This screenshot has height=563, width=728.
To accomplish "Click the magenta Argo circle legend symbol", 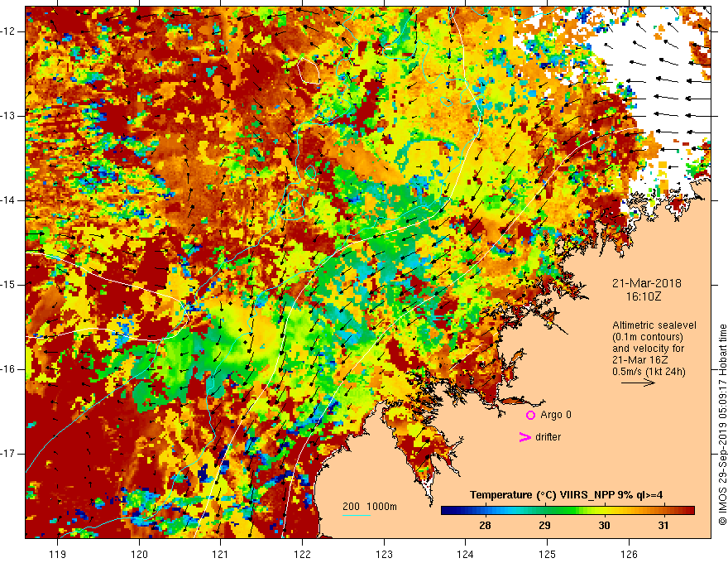I will click(530, 416).
